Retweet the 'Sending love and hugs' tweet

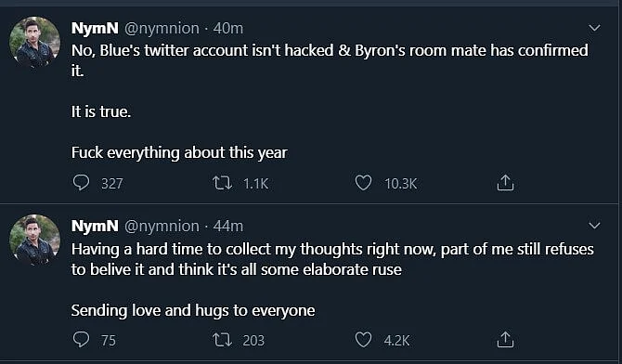tap(222, 340)
